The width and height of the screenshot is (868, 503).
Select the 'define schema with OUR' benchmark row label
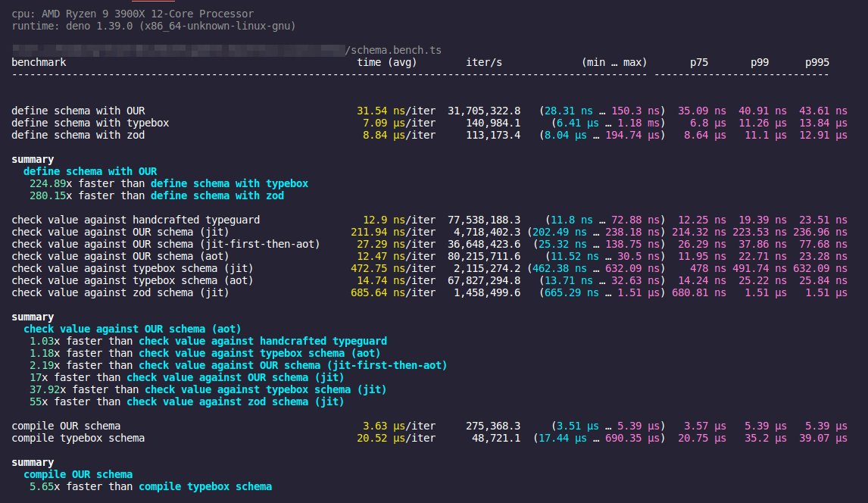click(78, 111)
